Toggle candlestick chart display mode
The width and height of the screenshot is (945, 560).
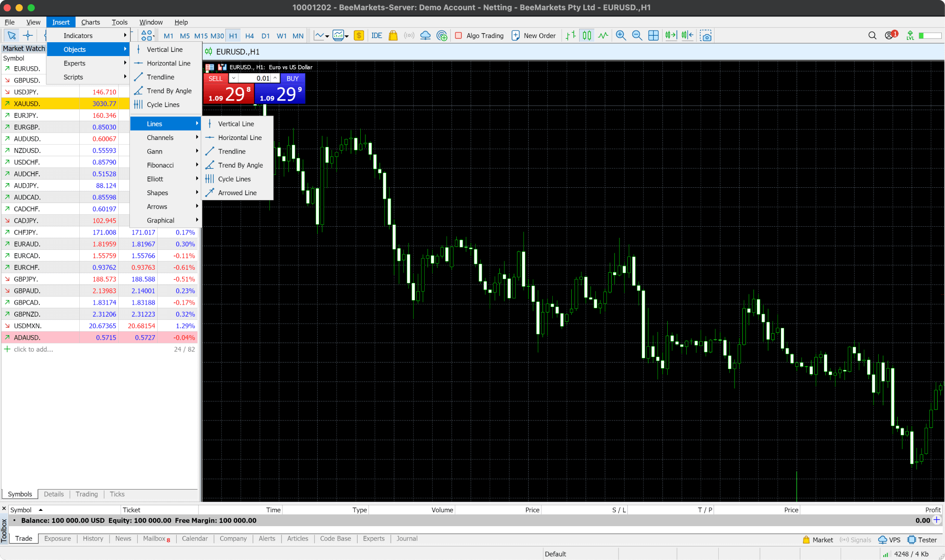click(x=587, y=36)
